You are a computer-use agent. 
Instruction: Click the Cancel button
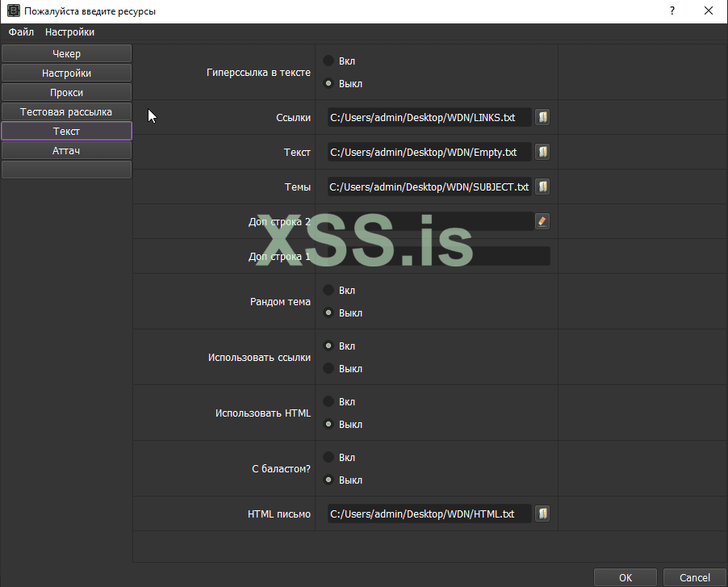point(695,577)
